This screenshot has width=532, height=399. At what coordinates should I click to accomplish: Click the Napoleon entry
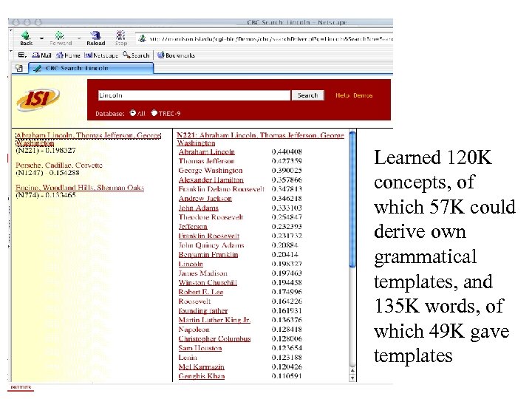(x=194, y=329)
